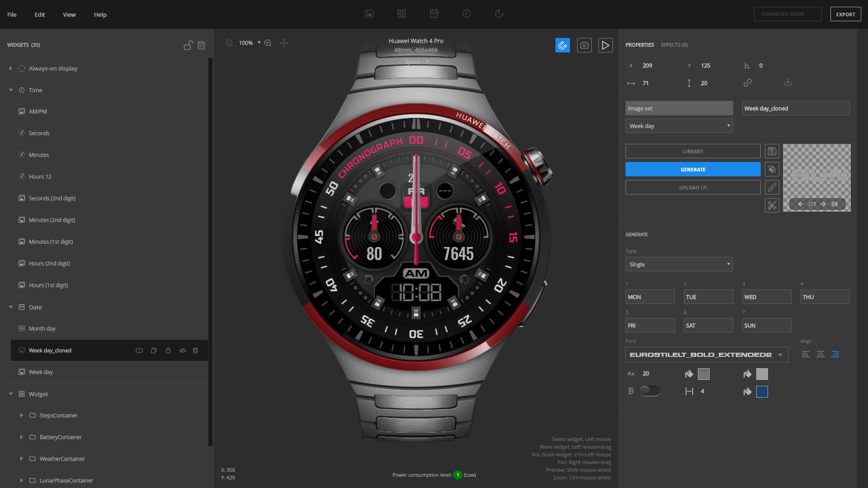Duplicate the Week day_cloned layer
The width and height of the screenshot is (868, 488).
pyautogui.click(x=154, y=351)
